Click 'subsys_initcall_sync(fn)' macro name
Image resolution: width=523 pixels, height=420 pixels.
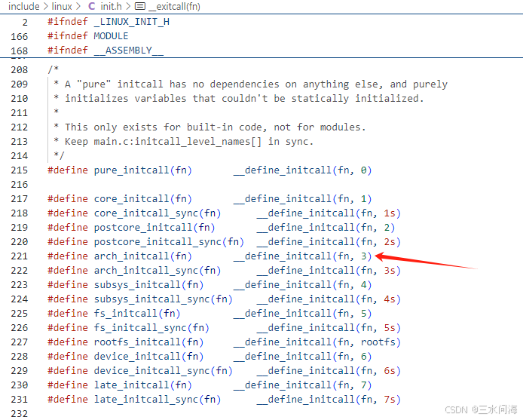(163, 299)
